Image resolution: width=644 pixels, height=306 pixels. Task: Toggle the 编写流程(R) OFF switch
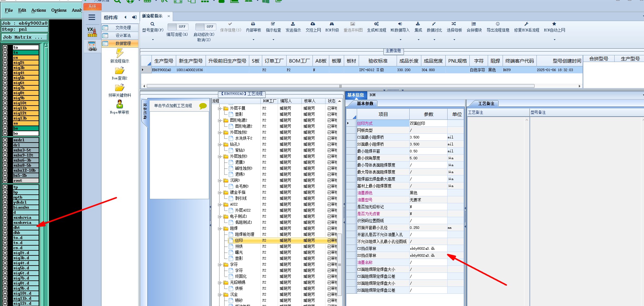[178, 27]
